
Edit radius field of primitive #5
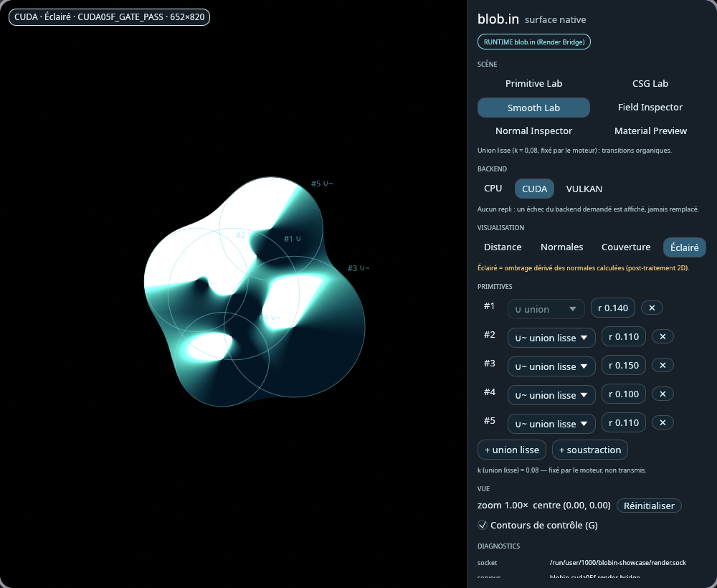[x=624, y=423]
